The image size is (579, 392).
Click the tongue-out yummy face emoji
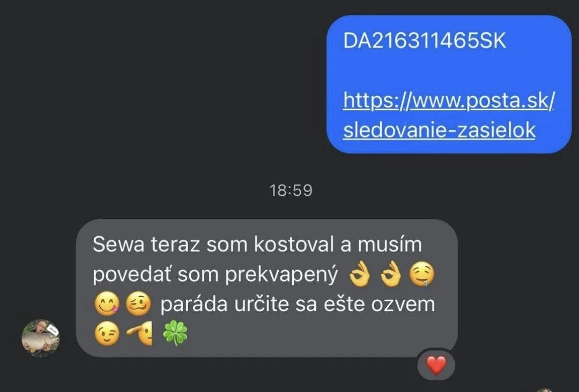107,304
